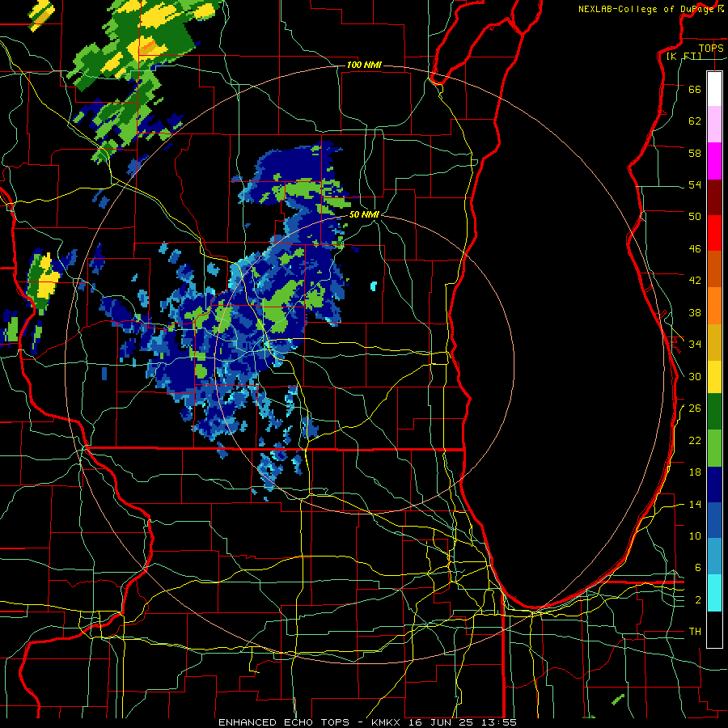
Task: Click the 'ENHANCED ECHO TOPS' product title
Action: (283, 722)
